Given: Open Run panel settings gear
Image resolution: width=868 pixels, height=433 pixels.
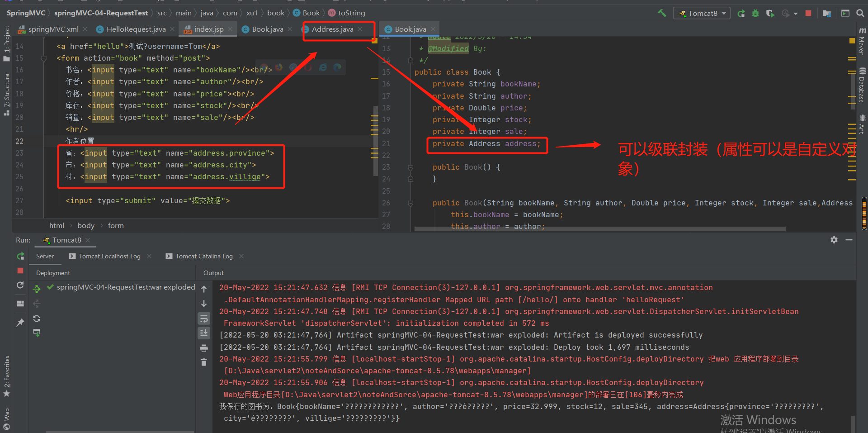Looking at the screenshot, I should (x=834, y=240).
